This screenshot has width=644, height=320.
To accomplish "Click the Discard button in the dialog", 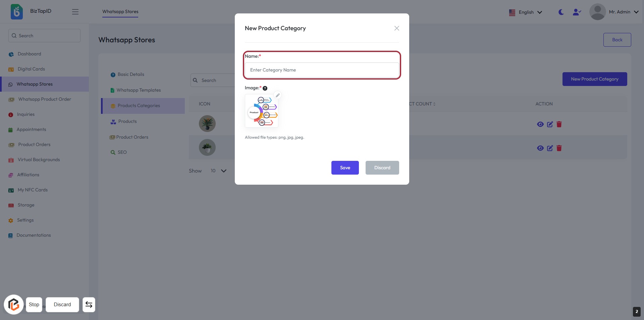I will pos(382,168).
